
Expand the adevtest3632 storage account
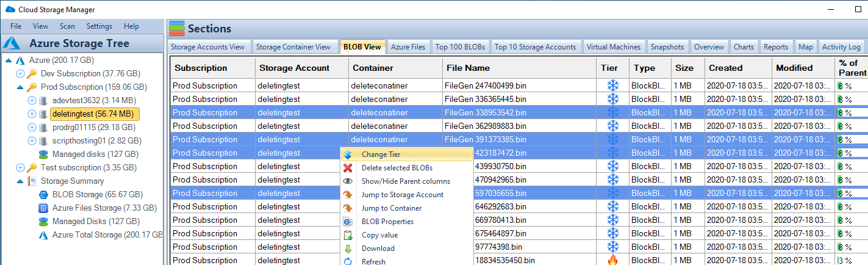click(x=32, y=101)
